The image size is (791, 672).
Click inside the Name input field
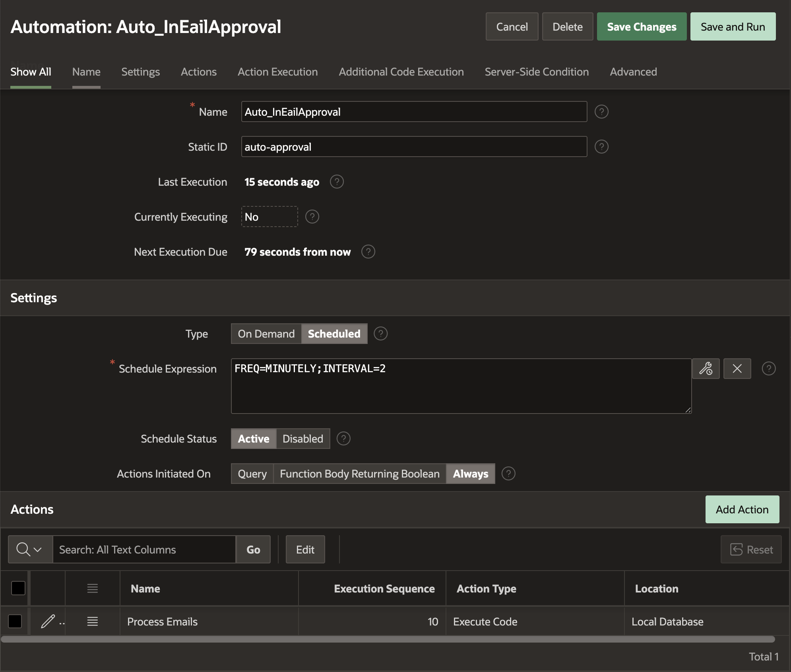coord(414,112)
